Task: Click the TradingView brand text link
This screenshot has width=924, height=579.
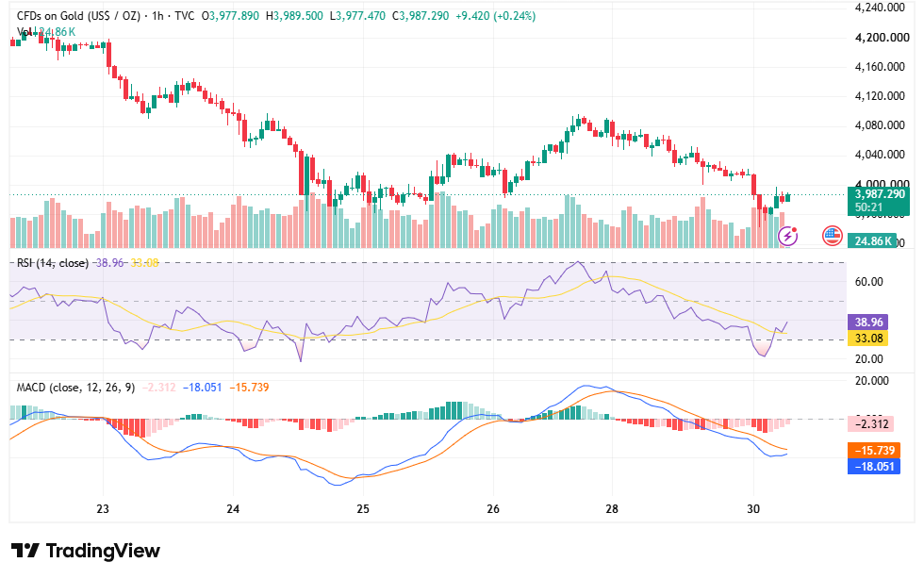Action: (x=103, y=551)
